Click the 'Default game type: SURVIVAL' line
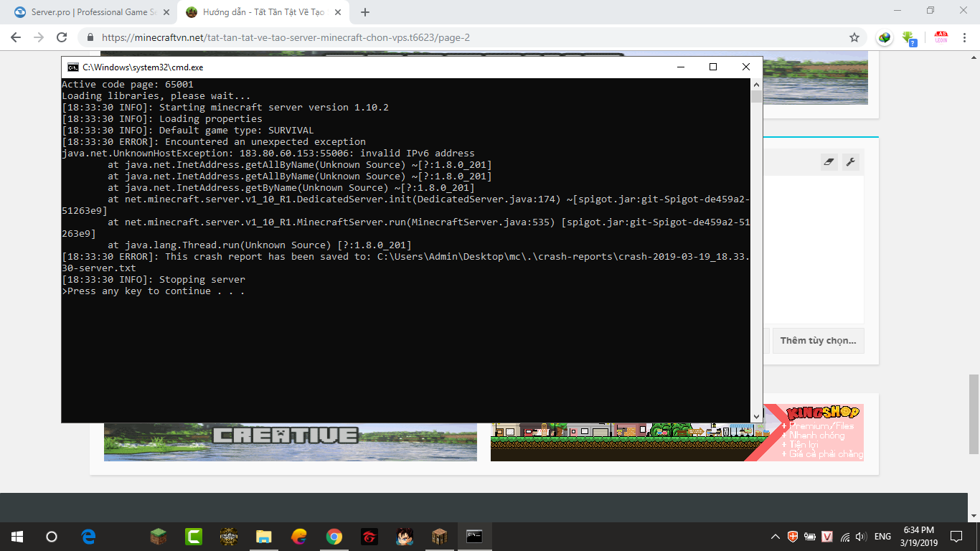Viewport: 980px width, 551px height. [188, 131]
